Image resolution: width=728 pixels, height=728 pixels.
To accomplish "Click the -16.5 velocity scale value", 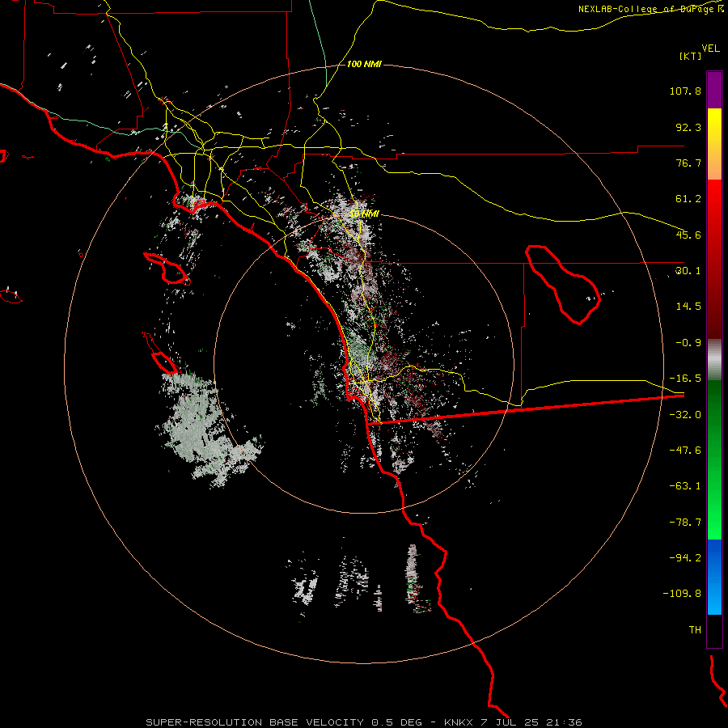I will pos(685,379).
